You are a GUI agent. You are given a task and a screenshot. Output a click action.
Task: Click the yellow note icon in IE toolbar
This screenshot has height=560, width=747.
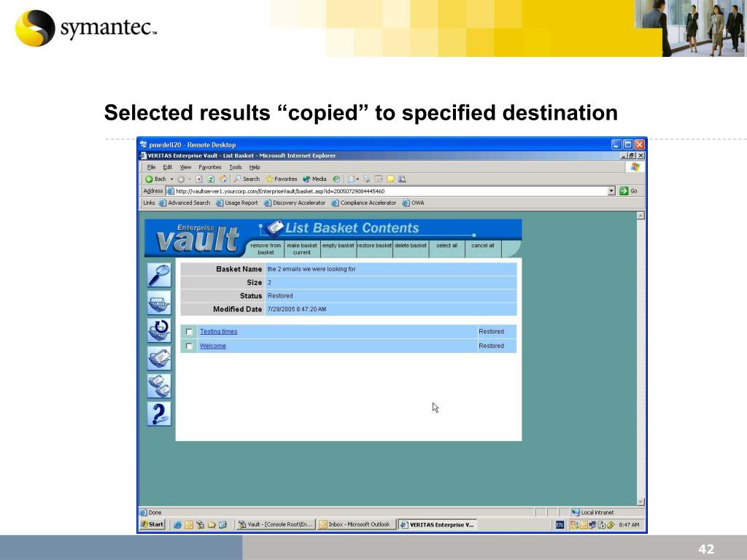(x=391, y=179)
